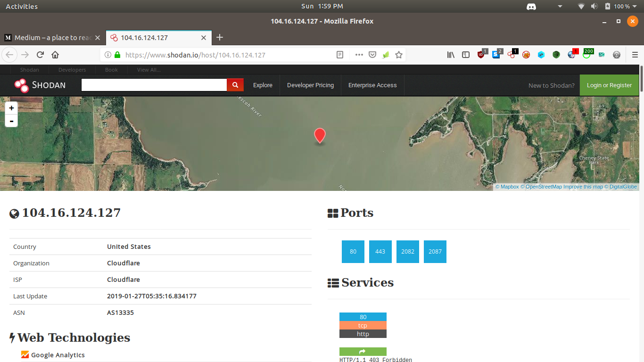Close the 104.16.124.127 tab
This screenshot has width=644, height=362.
[x=204, y=38]
